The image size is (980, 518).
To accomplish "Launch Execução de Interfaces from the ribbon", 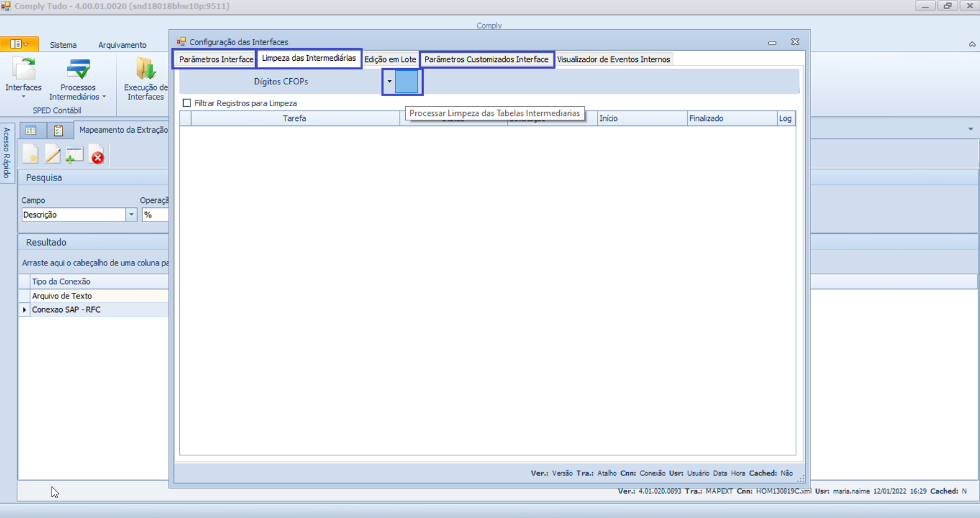I will point(145,78).
